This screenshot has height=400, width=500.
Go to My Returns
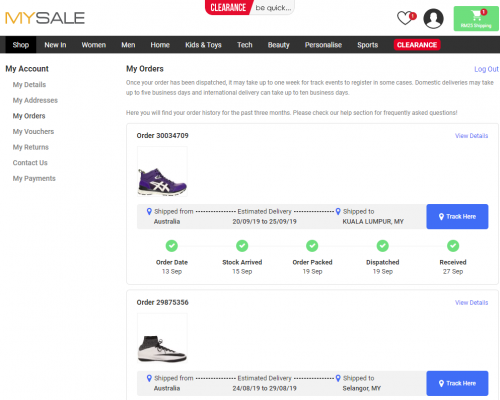point(31,147)
